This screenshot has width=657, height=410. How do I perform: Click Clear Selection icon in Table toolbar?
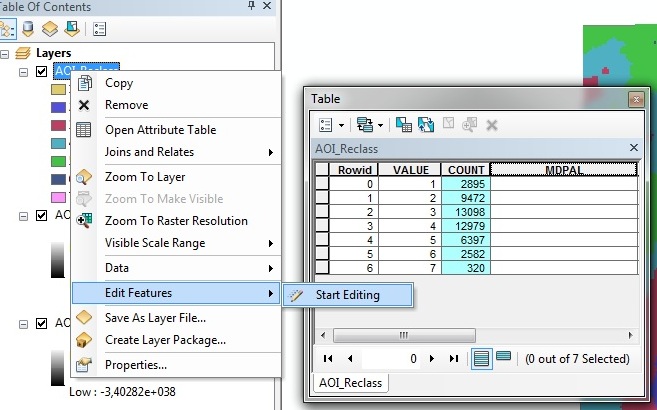click(448, 124)
